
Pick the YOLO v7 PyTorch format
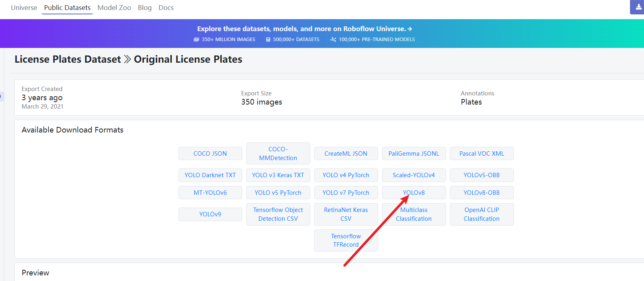pyautogui.click(x=346, y=193)
